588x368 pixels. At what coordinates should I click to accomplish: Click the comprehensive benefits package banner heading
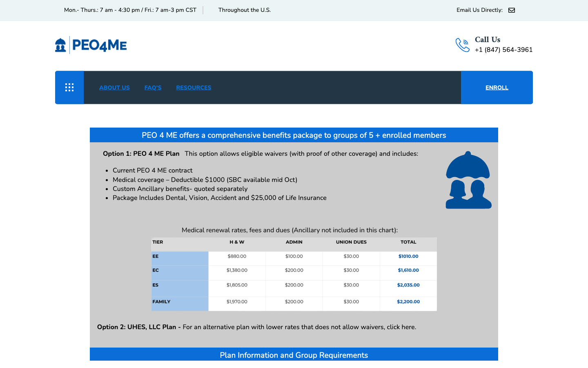point(294,135)
